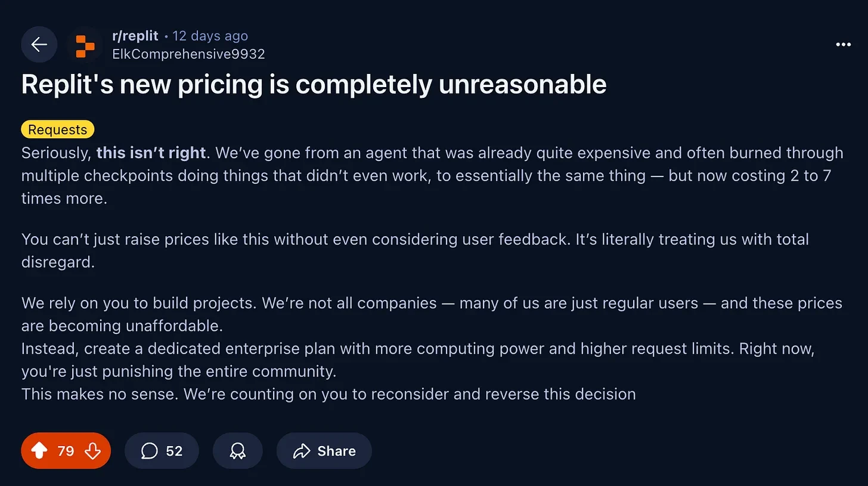Image resolution: width=868 pixels, height=486 pixels.
Task: Click the Share button label
Action: 336,451
